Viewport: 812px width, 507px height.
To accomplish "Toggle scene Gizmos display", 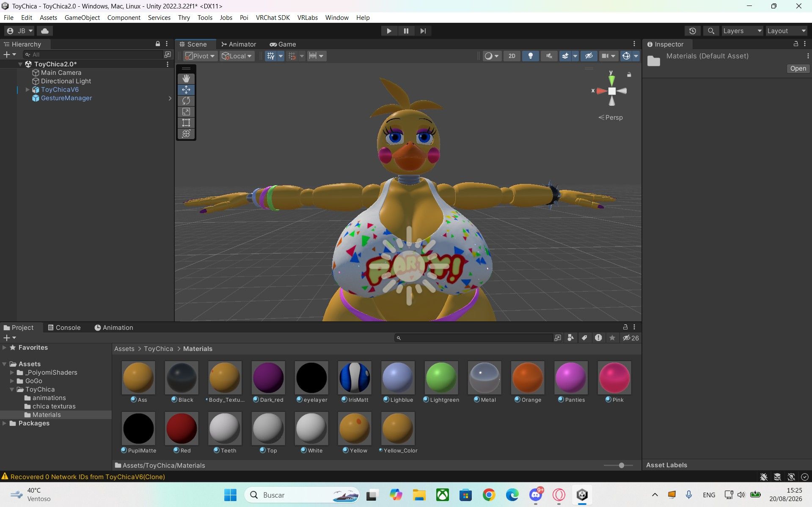I will (x=626, y=56).
